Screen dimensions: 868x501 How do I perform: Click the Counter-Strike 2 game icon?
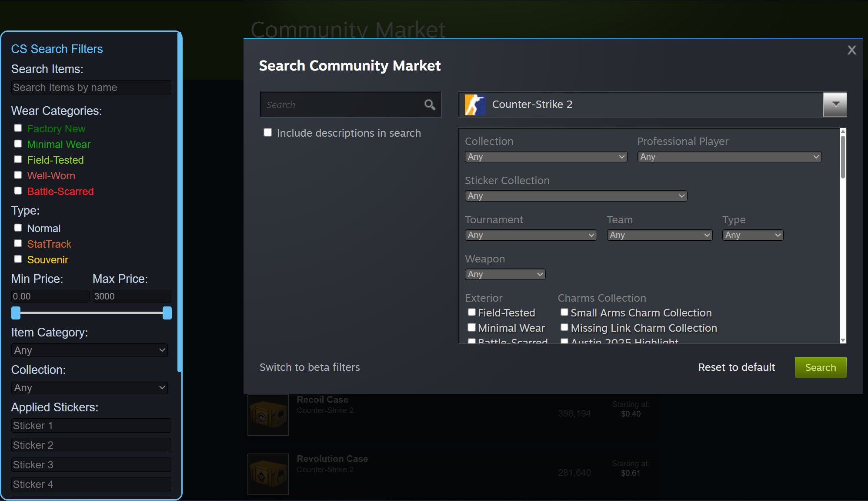(475, 104)
